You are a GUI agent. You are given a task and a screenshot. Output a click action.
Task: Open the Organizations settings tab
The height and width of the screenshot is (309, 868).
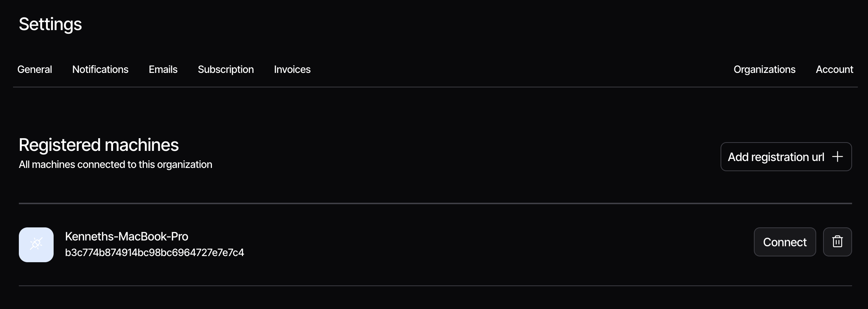tap(764, 69)
